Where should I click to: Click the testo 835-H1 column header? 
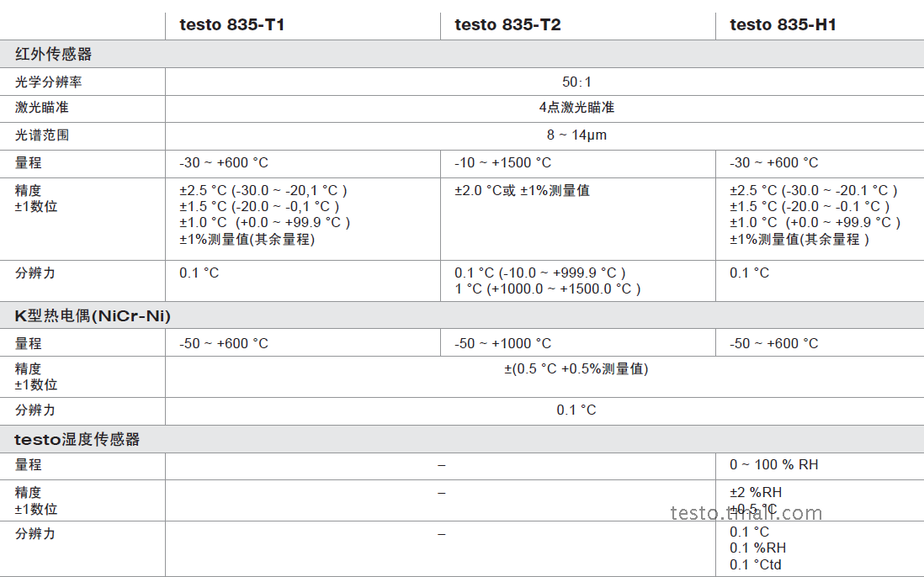point(783,24)
